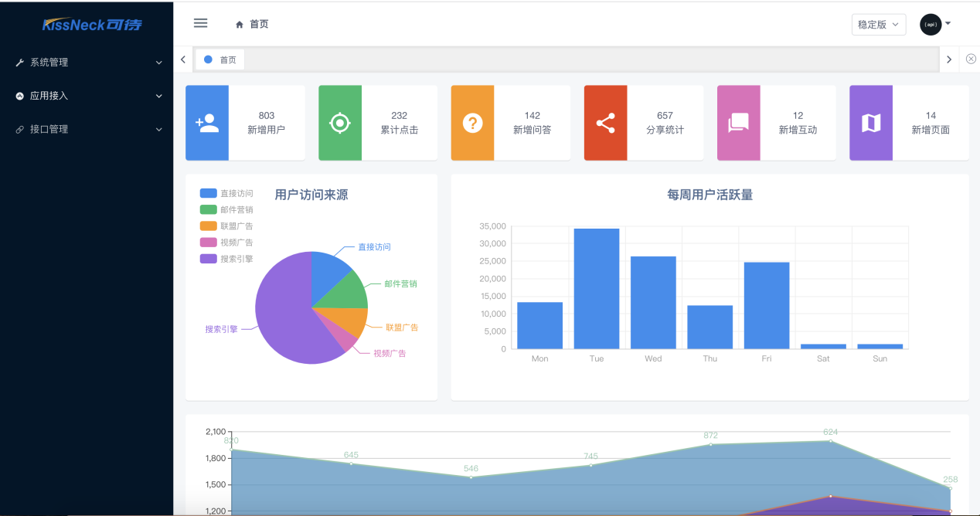This screenshot has height=516, width=980.
Task: Click the Fri bar in weekly chart
Action: tap(767, 306)
